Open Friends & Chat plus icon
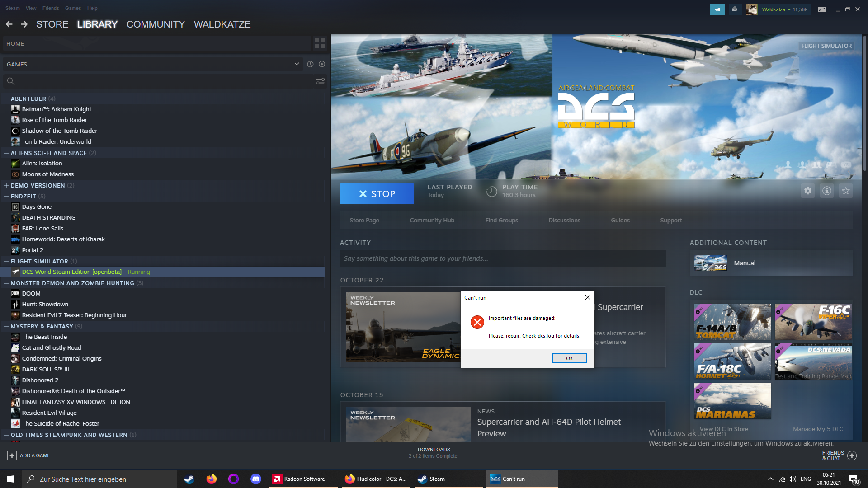 pyautogui.click(x=852, y=455)
